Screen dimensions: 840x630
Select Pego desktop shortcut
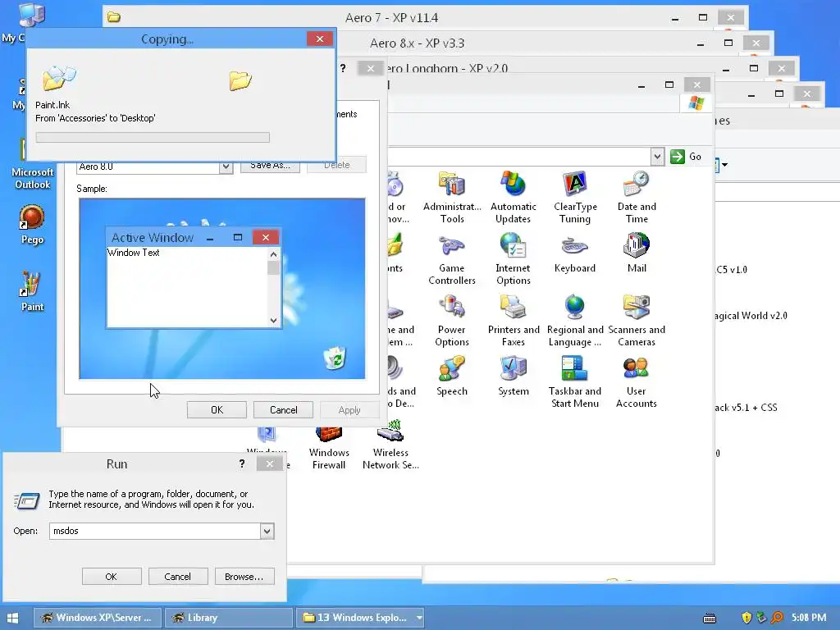pyautogui.click(x=32, y=225)
